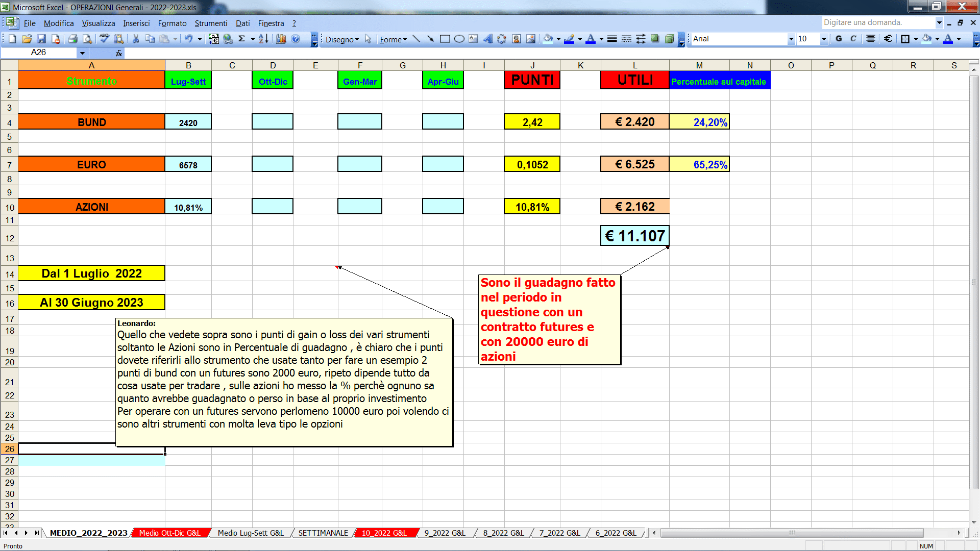Print the sheet with the printer icon

coord(72,39)
